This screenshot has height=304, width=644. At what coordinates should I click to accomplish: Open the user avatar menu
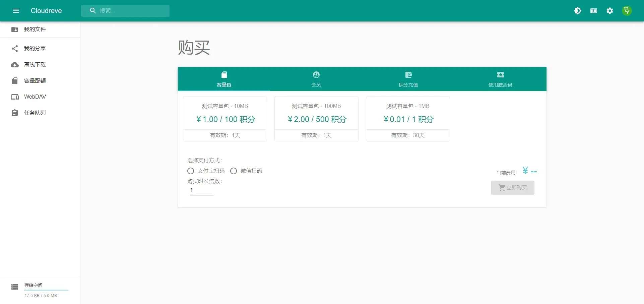[627, 11]
